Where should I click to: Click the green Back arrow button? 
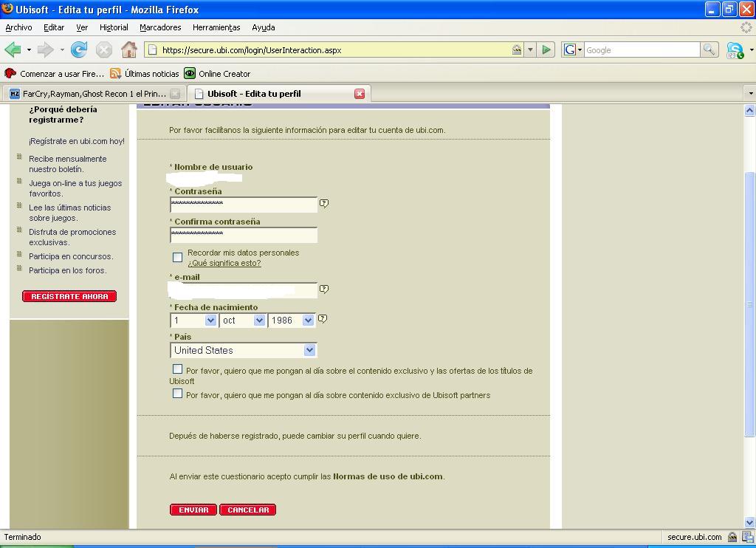(13, 49)
